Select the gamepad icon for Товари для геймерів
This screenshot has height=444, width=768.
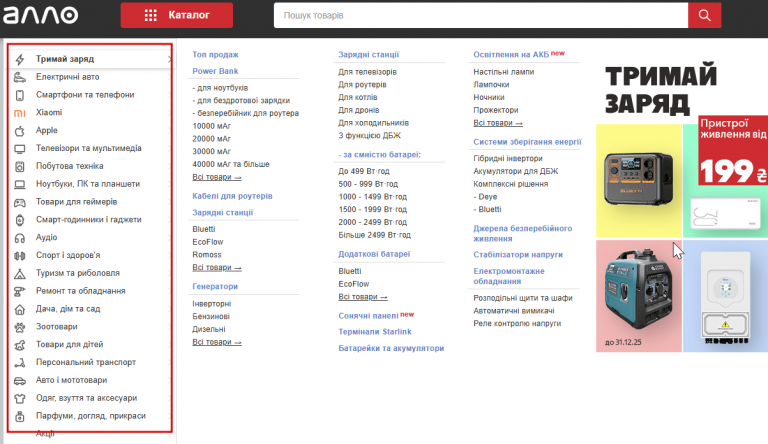(x=20, y=202)
